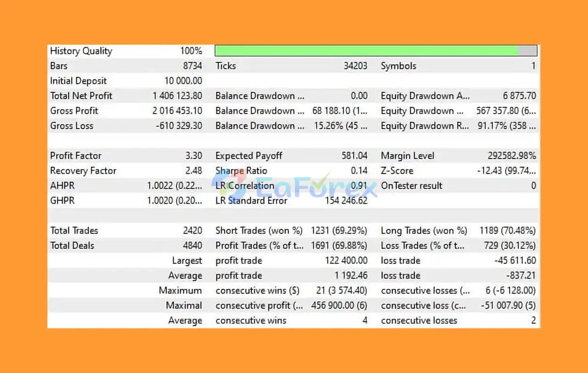The width and height of the screenshot is (588, 373).
Task: Click average profit trade value 1 192.46
Action: coord(351,275)
